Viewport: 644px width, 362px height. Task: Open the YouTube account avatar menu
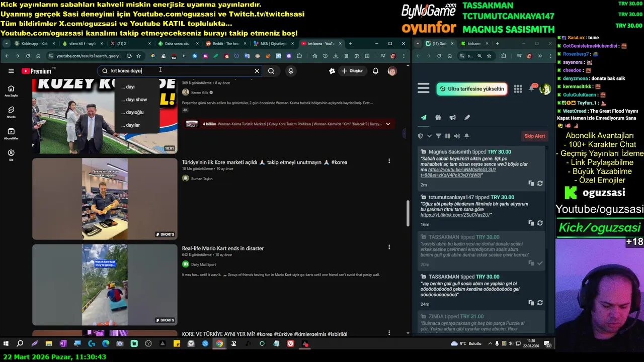392,71
